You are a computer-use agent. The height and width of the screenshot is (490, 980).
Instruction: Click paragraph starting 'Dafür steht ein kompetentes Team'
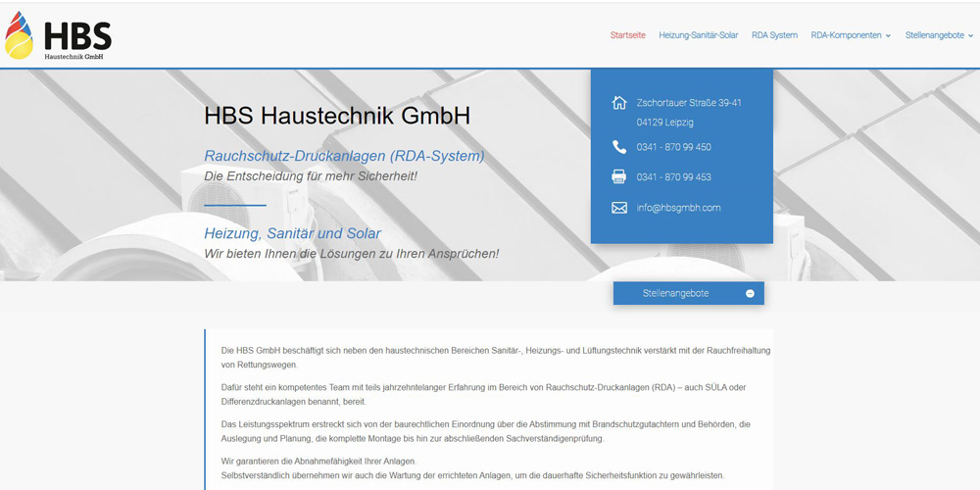coord(484,394)
